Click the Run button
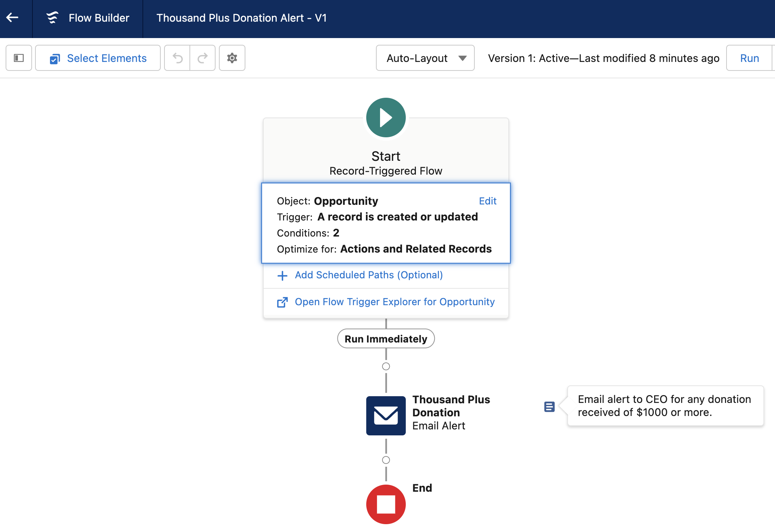 (x=749, y=58)
